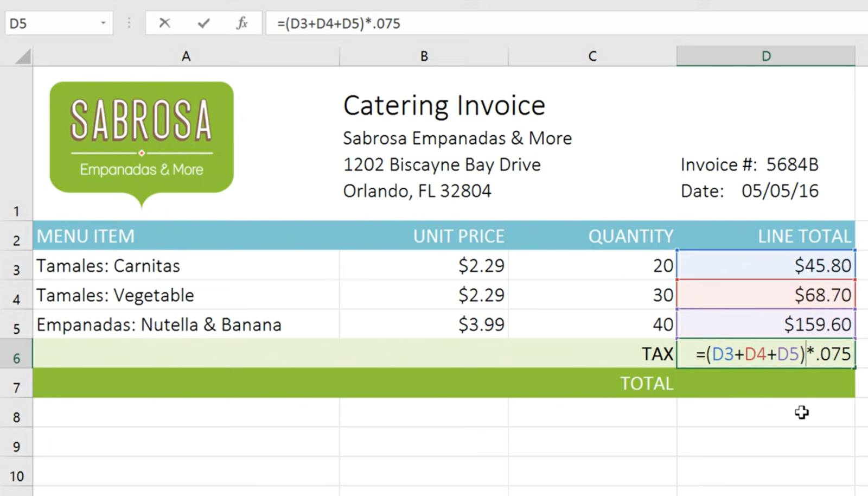
Task: Click the Select All corner triangle
Action: (x=22, y=56)
